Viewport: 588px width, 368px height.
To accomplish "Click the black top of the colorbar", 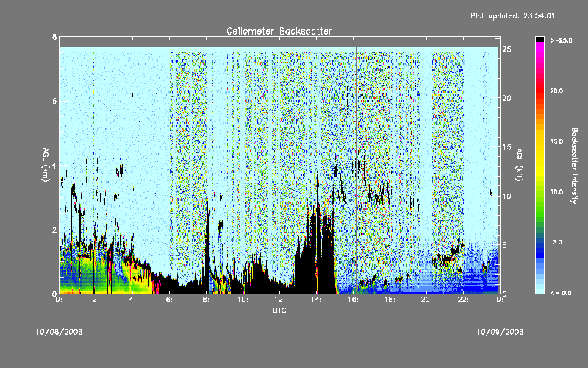I will click(539, 39).
